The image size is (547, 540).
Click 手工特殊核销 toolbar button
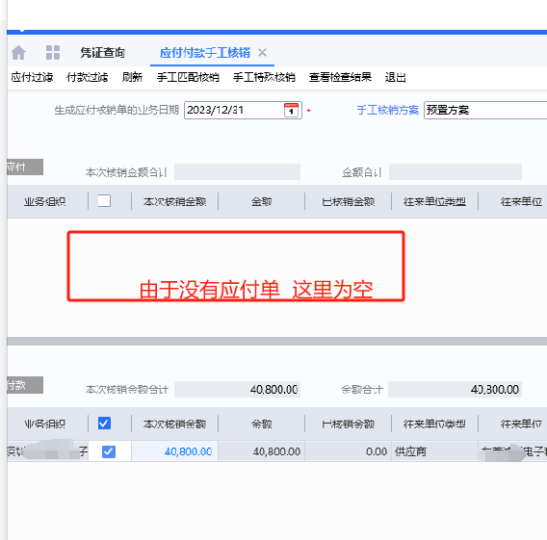pyautogui.click(x=264, y=77)
